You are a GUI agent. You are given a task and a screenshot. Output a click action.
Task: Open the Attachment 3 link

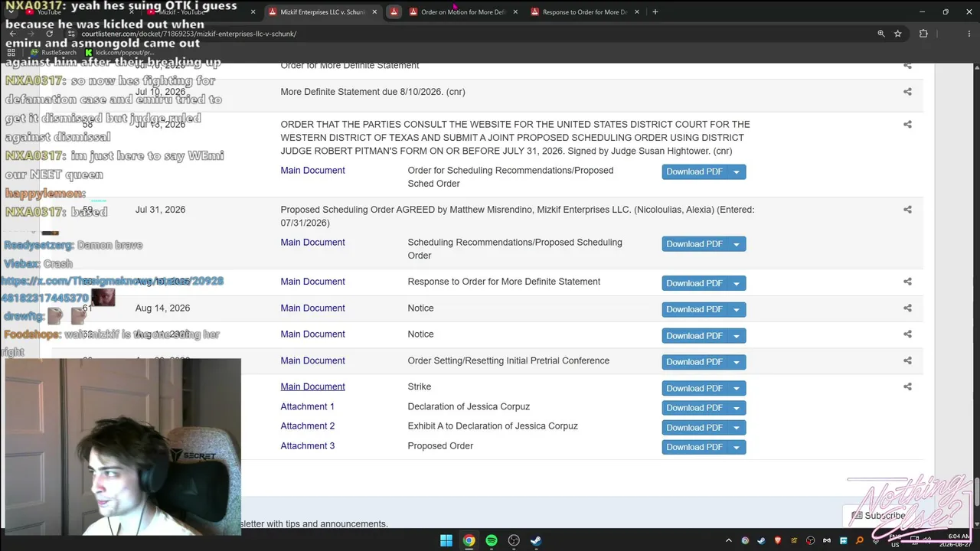307,446
